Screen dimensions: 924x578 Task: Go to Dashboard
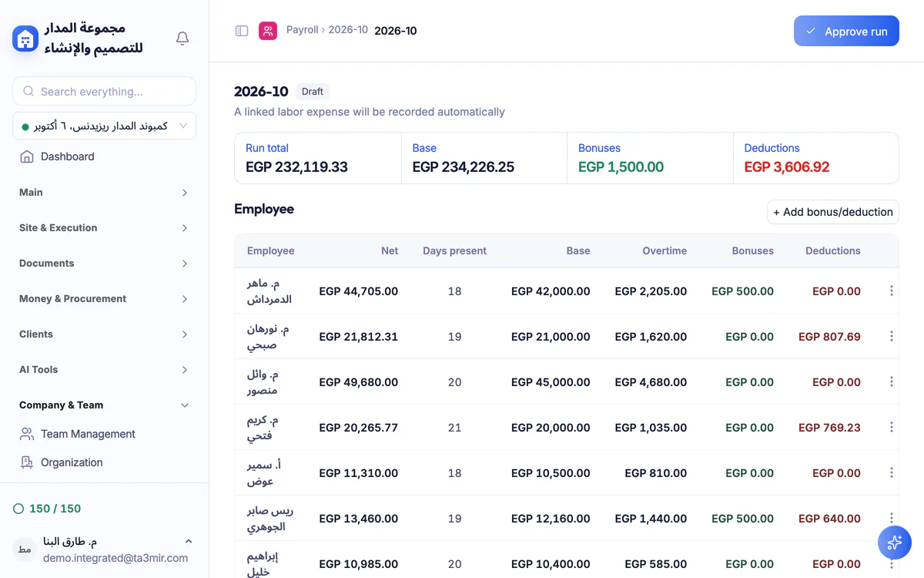(104, 156)
